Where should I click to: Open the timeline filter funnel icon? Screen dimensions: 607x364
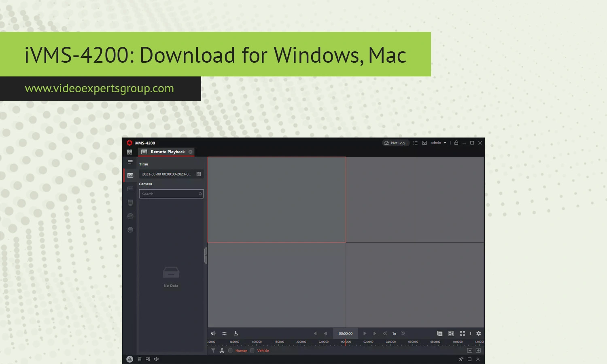pyautogui.click(x=213, y=351)
